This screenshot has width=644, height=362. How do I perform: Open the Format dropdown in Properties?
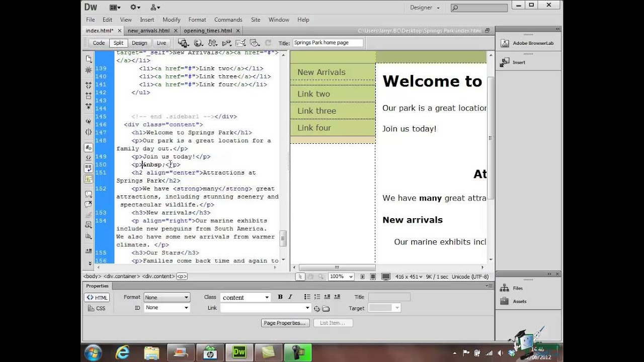click(x=167, y=297)
